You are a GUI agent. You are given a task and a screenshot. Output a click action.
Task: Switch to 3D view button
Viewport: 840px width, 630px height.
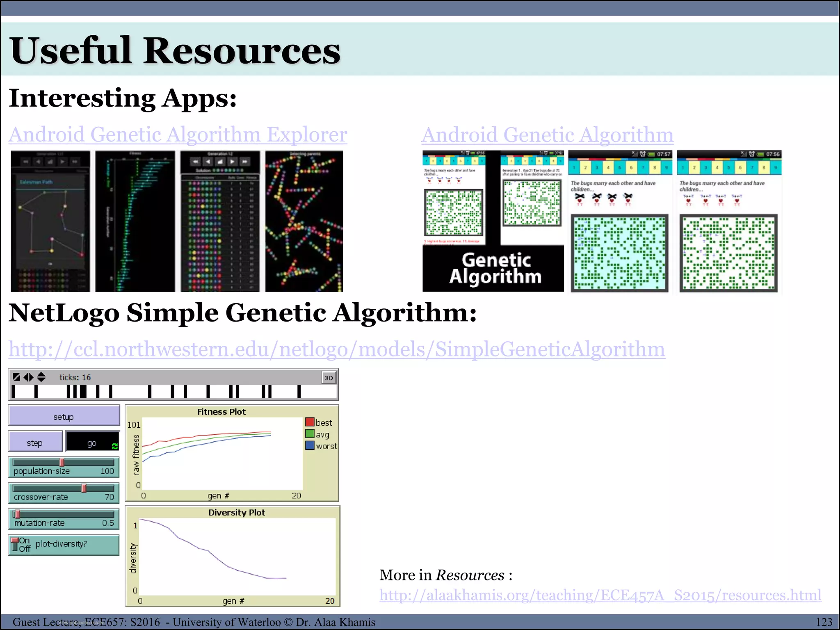click(x=329, y=378)
